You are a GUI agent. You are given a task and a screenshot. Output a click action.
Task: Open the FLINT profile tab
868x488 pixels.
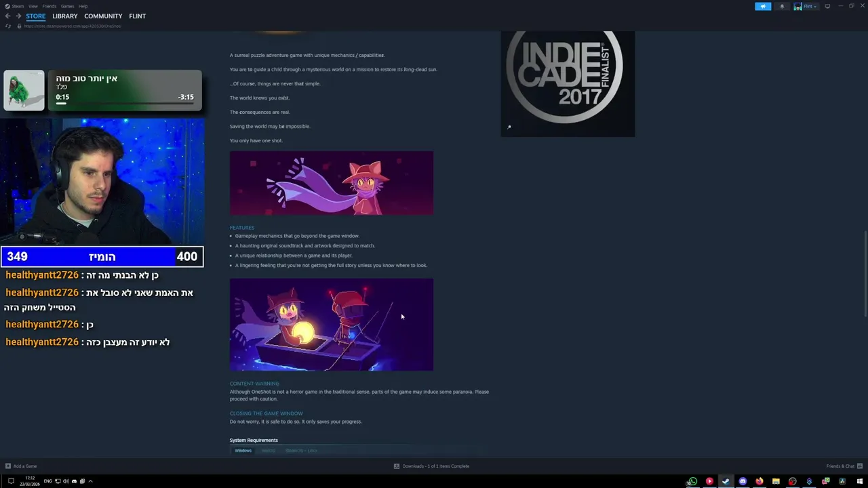[138, 16]
